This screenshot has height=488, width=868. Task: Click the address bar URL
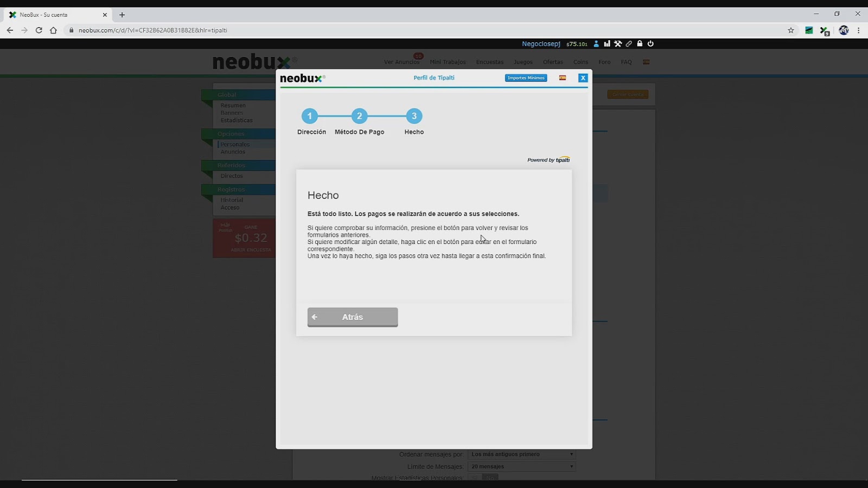click(x=153, y=30)
